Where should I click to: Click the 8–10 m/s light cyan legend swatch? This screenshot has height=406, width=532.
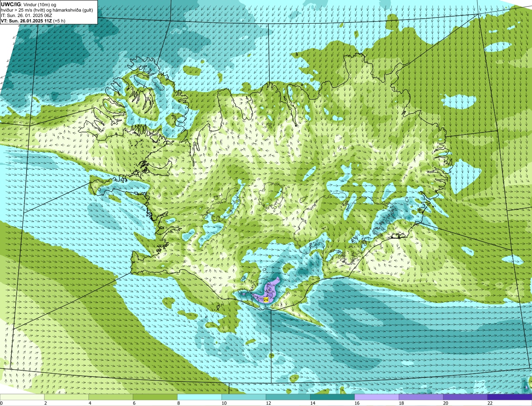pos(199,397)
